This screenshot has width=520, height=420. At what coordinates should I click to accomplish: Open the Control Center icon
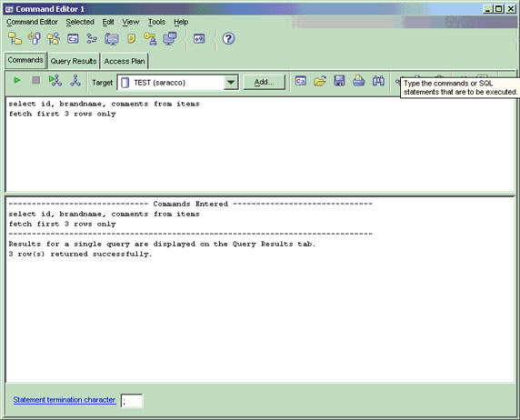15,39
